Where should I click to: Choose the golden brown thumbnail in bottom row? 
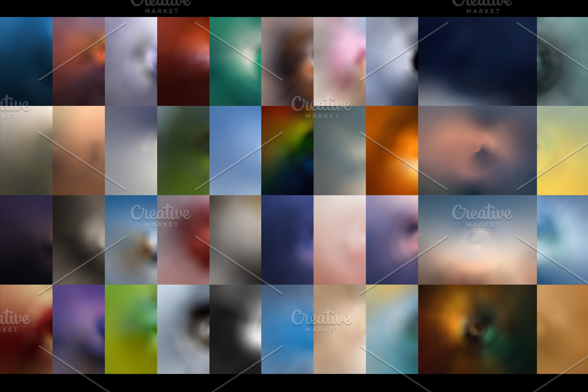coord(563,329)
